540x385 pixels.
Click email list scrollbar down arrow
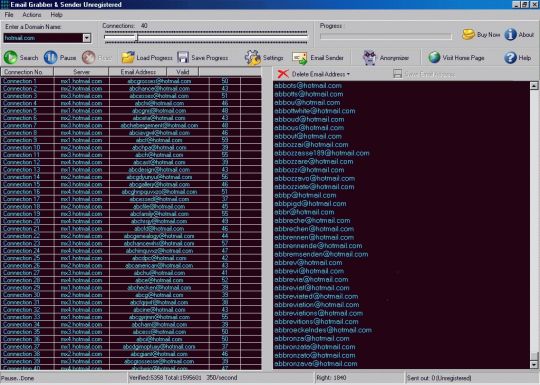tap(534, 364)
